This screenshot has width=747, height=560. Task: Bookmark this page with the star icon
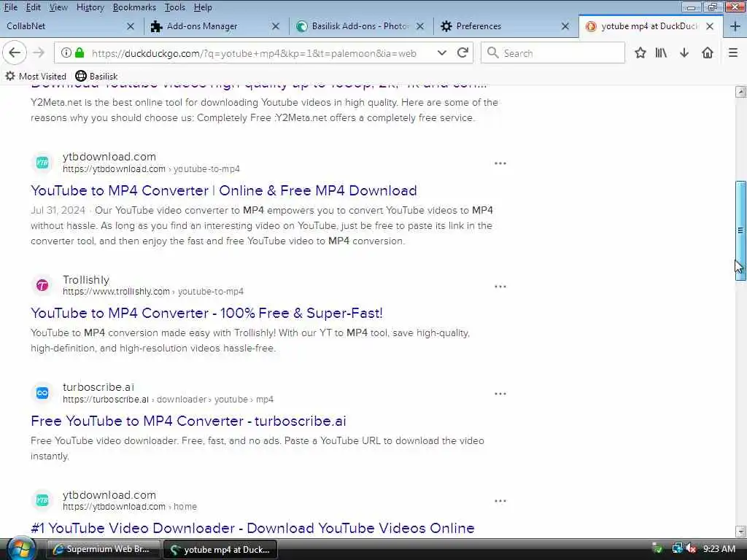pos(640,52)
